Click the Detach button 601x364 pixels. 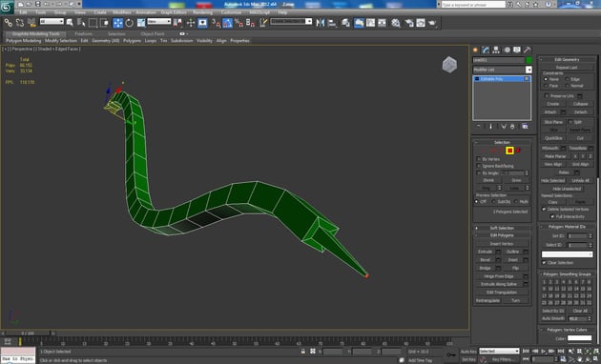coord(580,111)
